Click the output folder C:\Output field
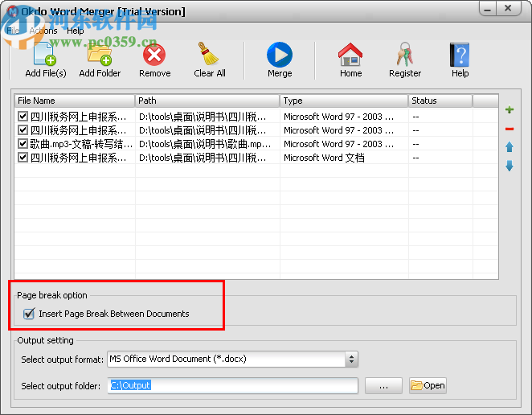The height and width of the screenshot is (415, 532). [x=233, y=386]
